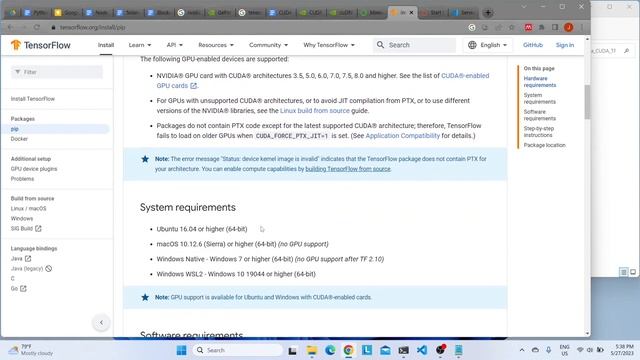This screenshot has height=360, width=640.
Task: Click the site lock icon in address bar
Action: coord(53,27)
